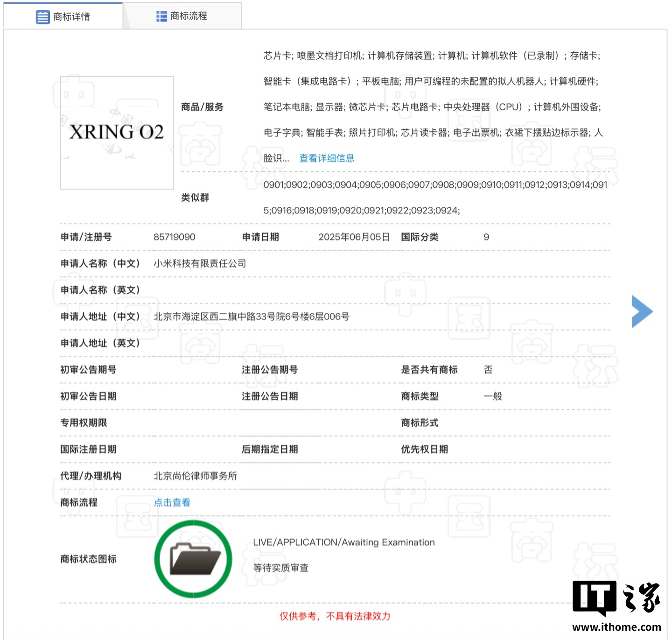The image size is (672, 640).
Task: Click the red 仅供参考 disclaimer text
Action: (335, 616)
